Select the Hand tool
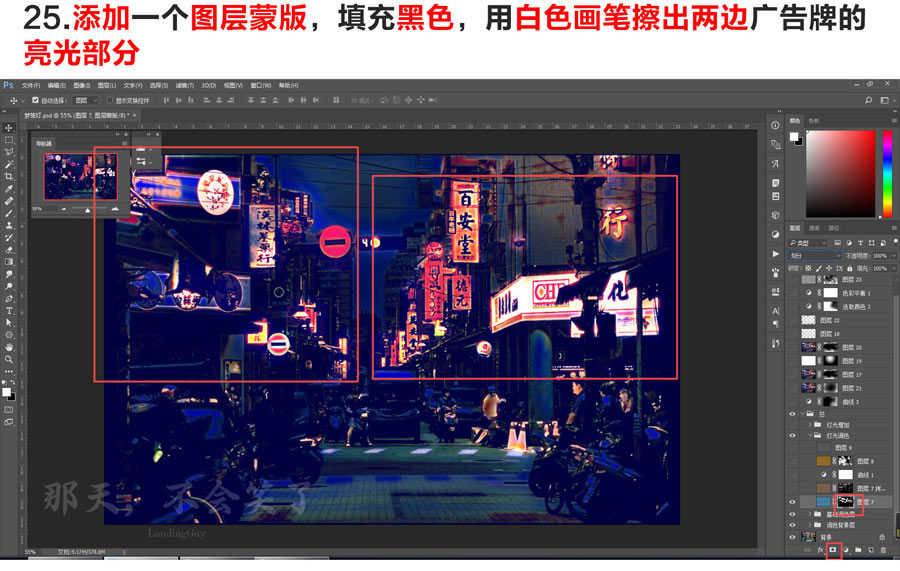Viewport: 900px width, 571px height. (x=9, y=347)
